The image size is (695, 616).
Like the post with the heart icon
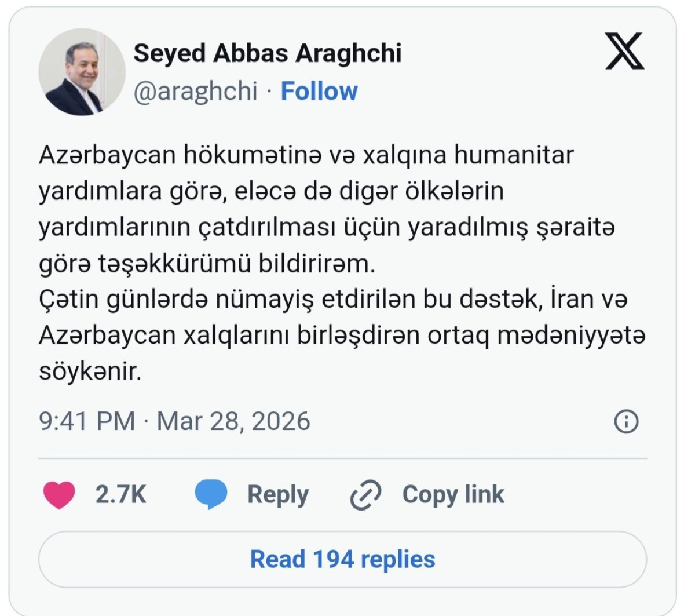[x=59, y=495]
